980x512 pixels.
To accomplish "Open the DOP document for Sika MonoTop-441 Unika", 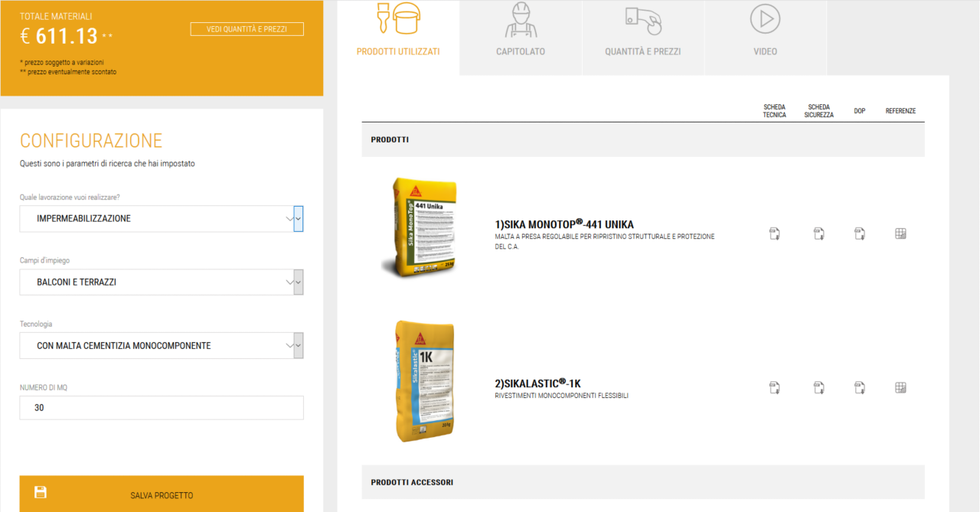I will click(859, 233).
